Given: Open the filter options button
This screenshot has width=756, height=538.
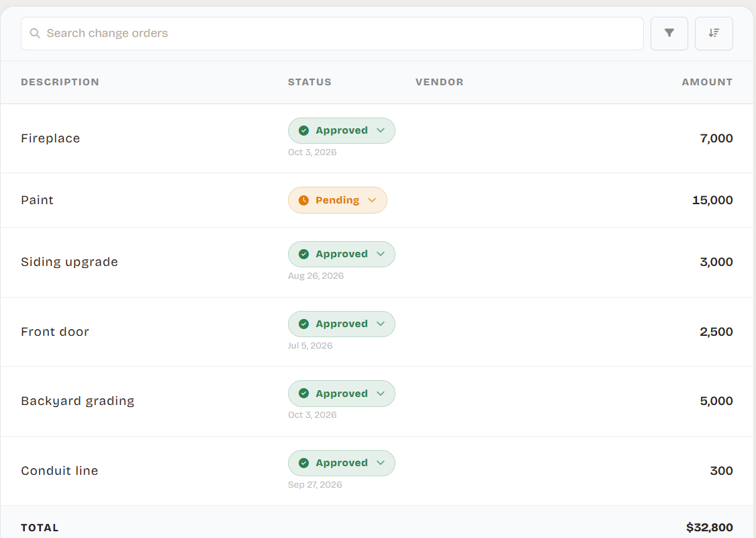Looking at the screenshot, I should (669, 34).
